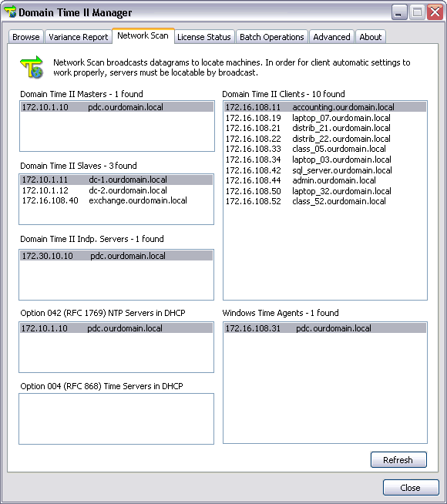
Task: Go to the License Status tab
Action: (x=204, y=37)
